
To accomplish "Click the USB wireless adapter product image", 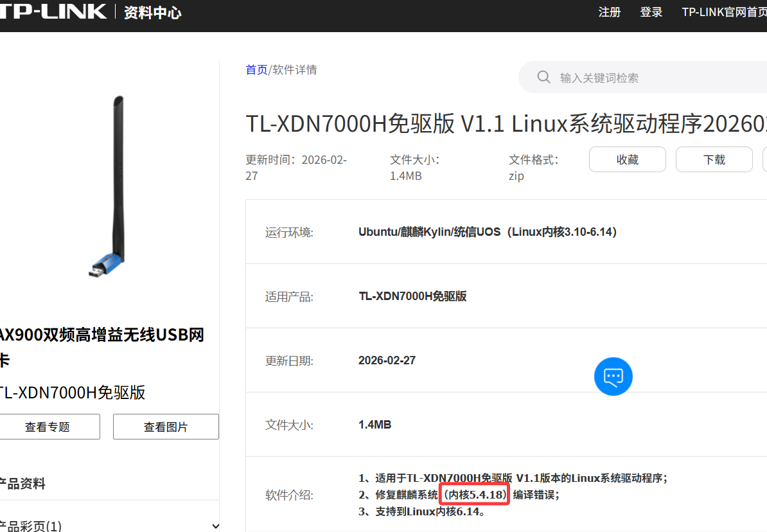I will (109, 186).
